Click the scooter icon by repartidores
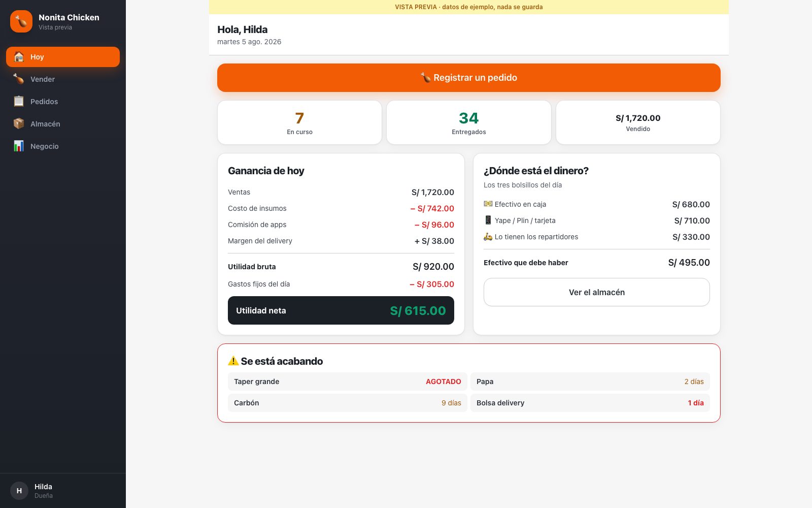Image resolution: width=812 pixels, height=508 pixels. [x=488, y=237]
